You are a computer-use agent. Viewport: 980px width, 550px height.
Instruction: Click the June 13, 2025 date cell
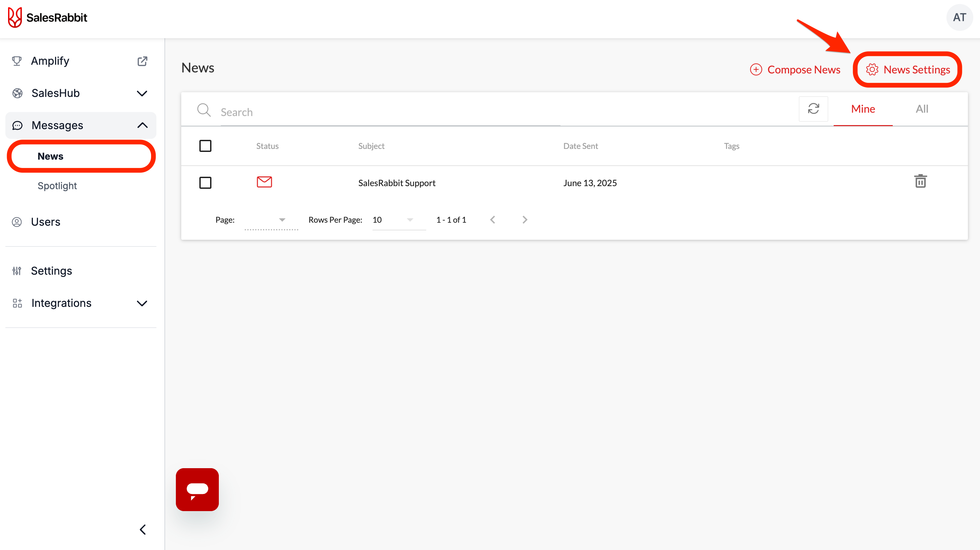coord(590,183)
